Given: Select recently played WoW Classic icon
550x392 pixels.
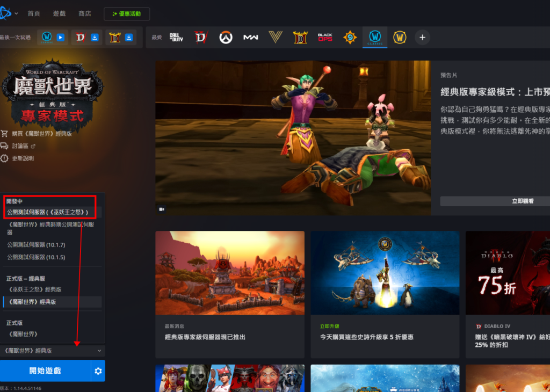Looking at the screenshot, I should (47, 37).
